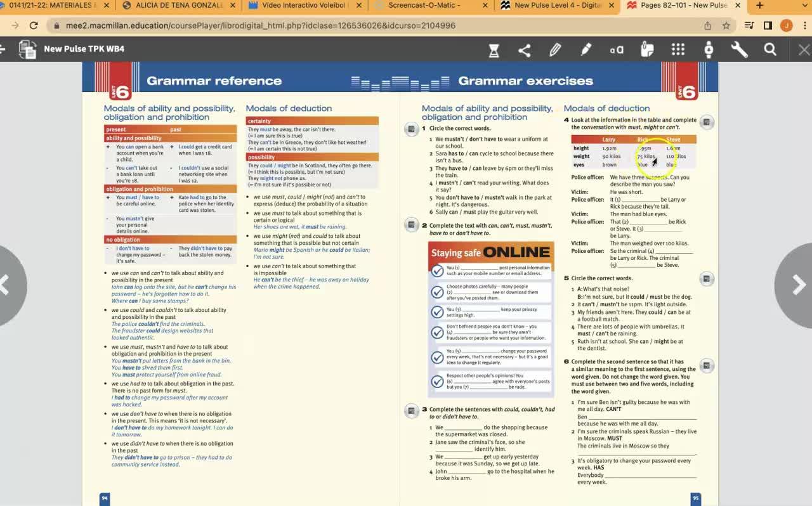Open the notes and hand tool
The height and width of the screenshot is (506, 812).
pos(647,49)
